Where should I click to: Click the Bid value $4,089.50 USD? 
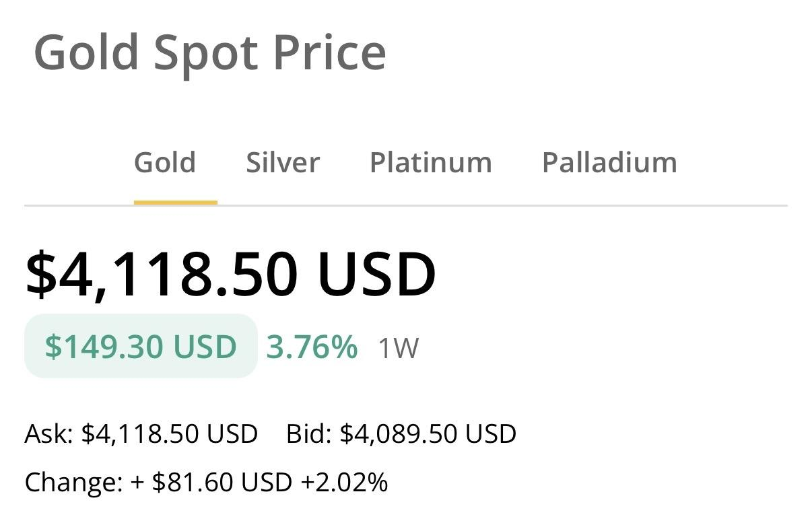(x=428, y=433)
